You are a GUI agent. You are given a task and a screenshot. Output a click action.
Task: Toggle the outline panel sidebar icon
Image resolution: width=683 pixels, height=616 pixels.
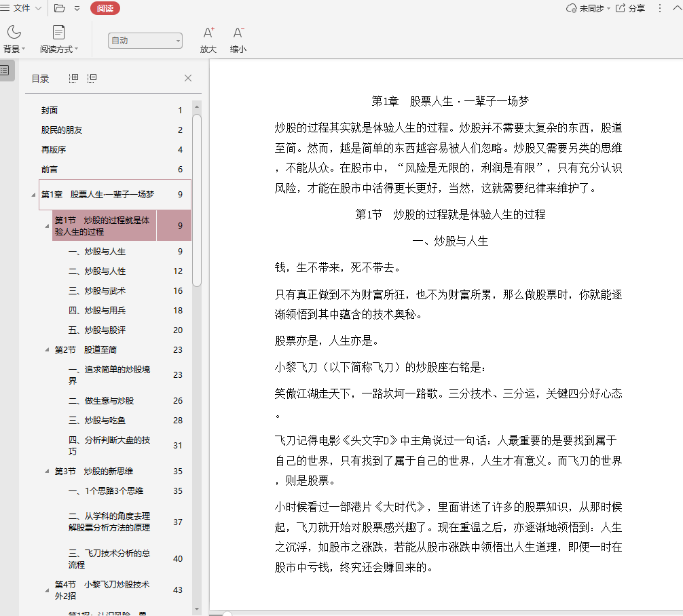[5, 70]
